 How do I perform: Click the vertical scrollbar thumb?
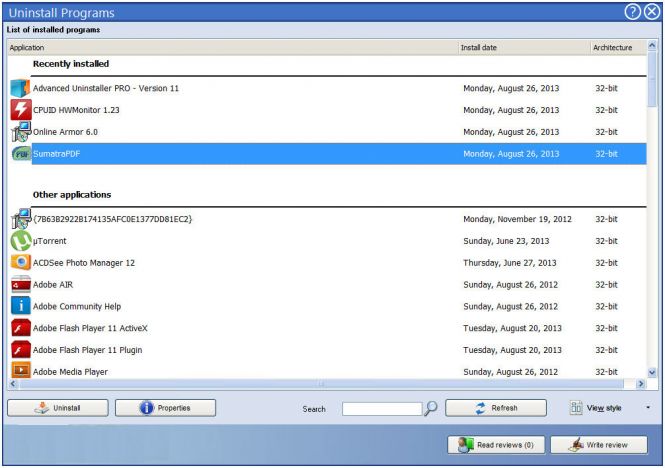[652, 79]
